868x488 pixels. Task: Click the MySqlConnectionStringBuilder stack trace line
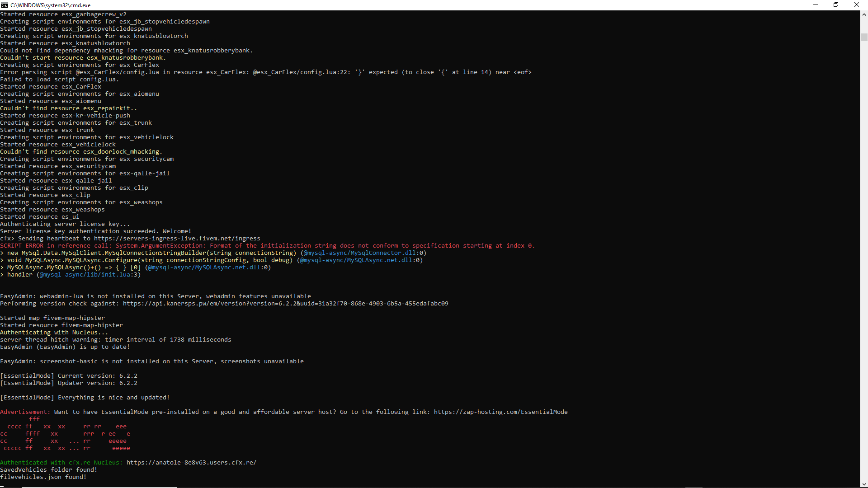213,253
